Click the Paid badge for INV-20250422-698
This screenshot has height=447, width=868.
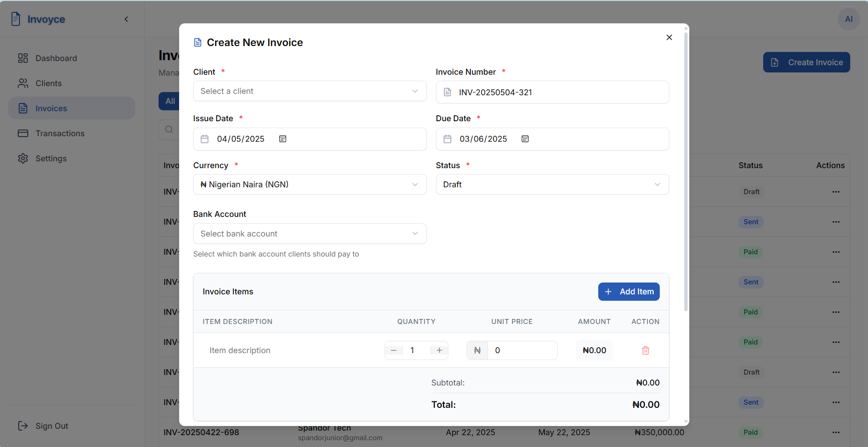pyautogui.click(x=750, y=432)
